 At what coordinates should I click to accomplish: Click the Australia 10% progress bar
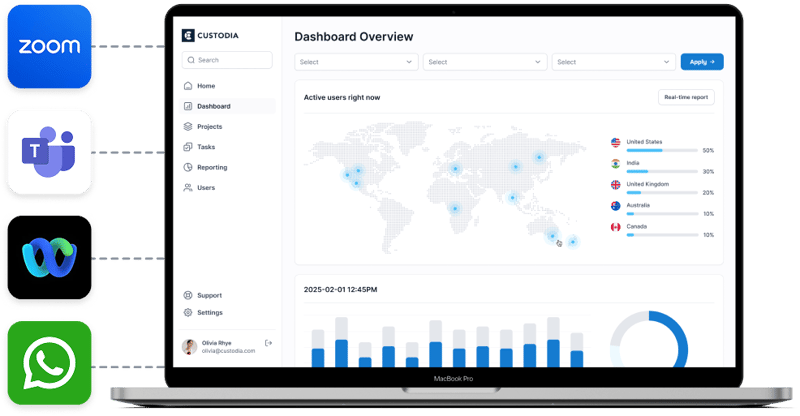coord(662,214)
